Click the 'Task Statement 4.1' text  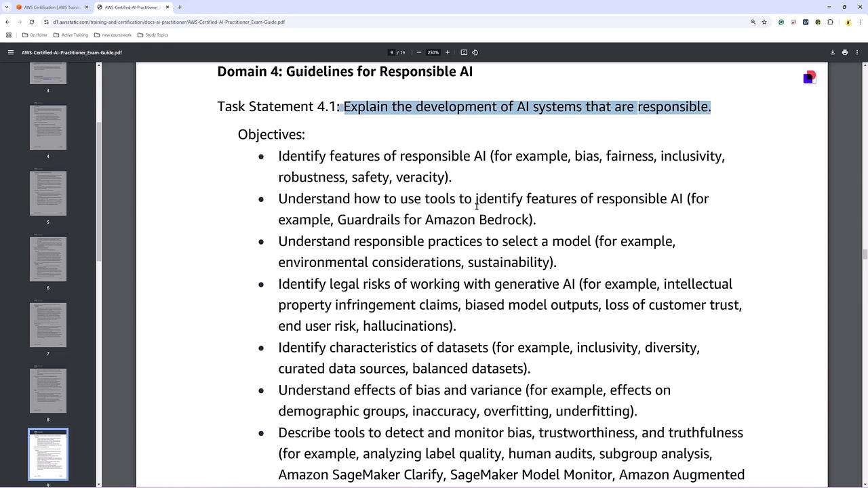coord(277,107)
